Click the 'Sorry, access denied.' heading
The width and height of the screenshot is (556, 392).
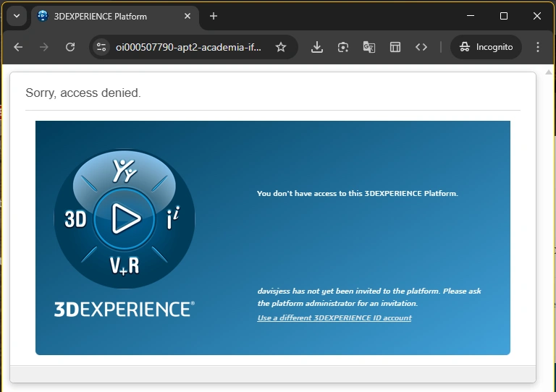point(83,93)
